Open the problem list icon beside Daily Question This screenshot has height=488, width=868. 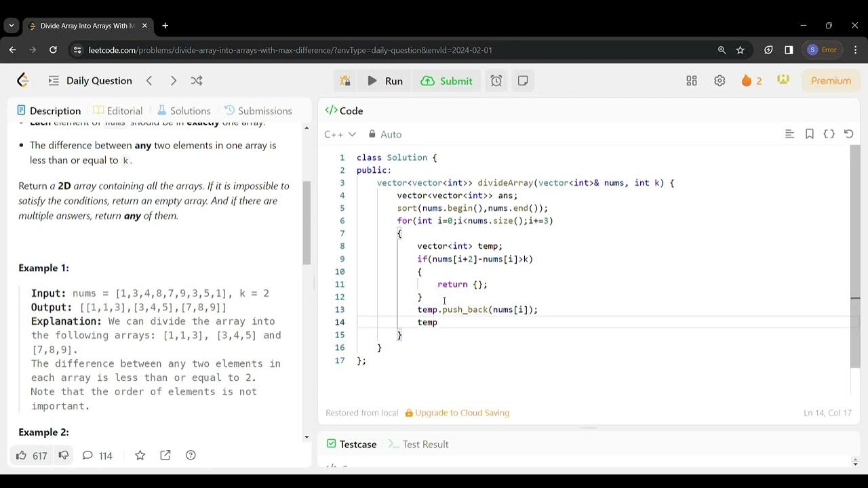[x=54, y=81]
